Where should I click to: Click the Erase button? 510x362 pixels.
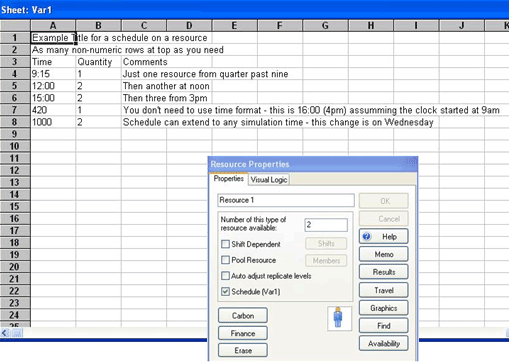(x=243, y=350)
